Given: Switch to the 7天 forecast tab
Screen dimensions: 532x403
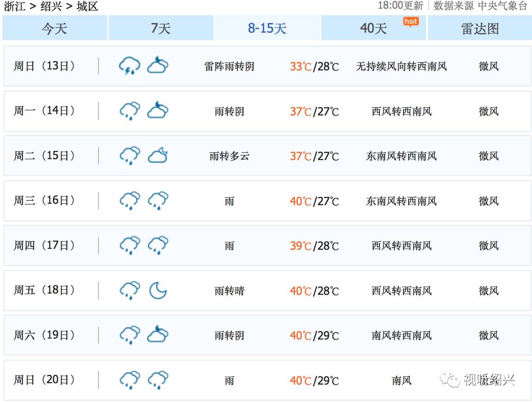Looking at the screenshot, I should point(161,28).
